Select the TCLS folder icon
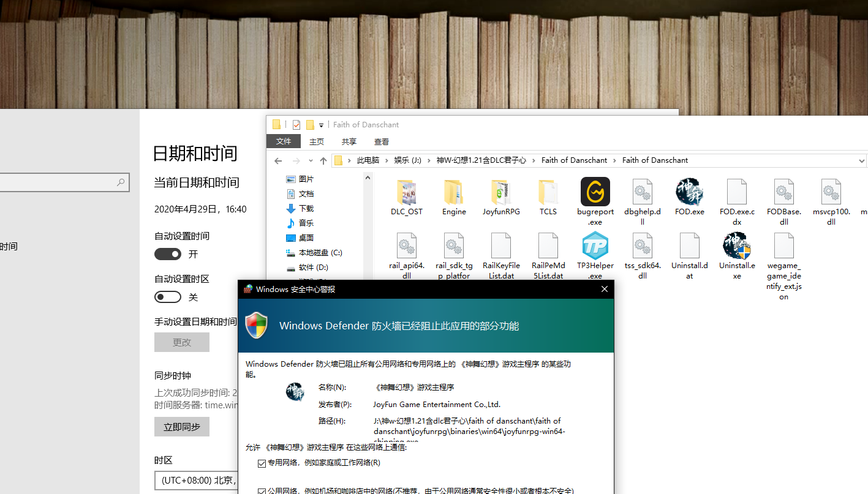 click(x=548, y=192)
